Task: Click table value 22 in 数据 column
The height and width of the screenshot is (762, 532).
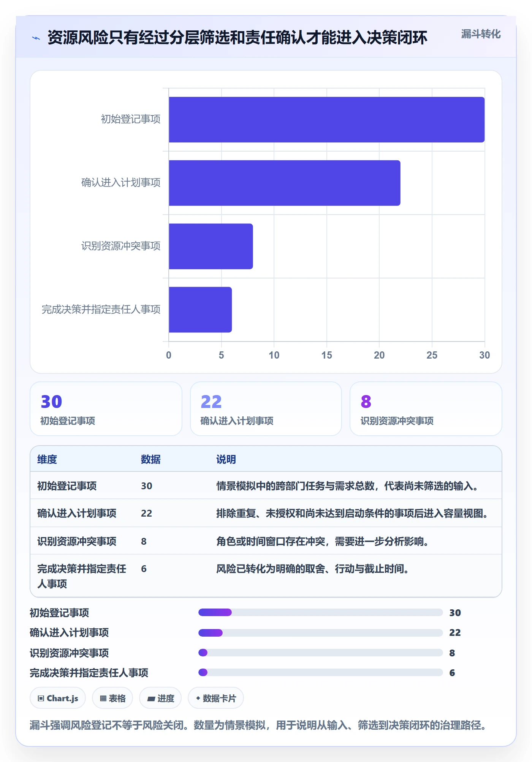Action: pos(147,513)
